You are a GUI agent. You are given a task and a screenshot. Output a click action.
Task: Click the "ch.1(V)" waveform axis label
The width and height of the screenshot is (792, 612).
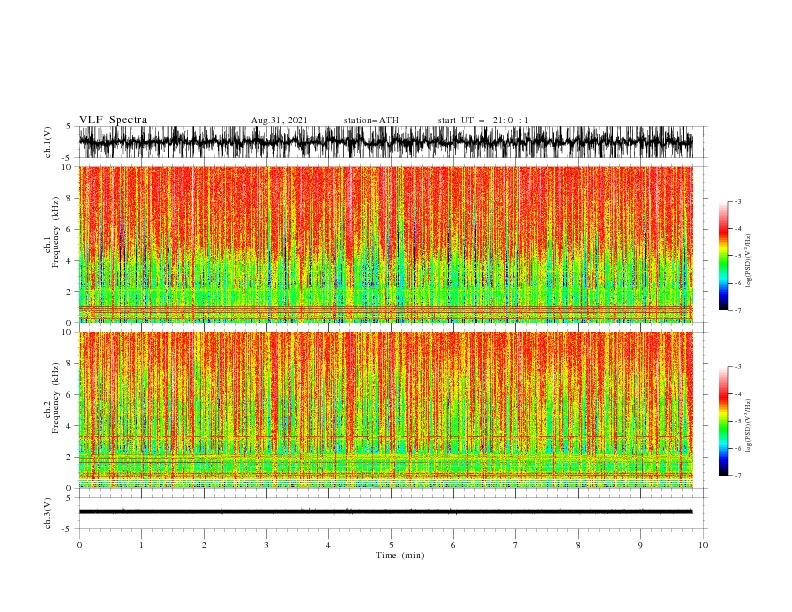tap(48, 141)
